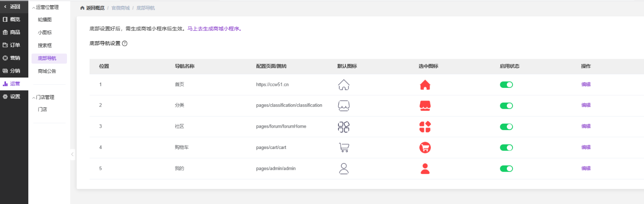Click the pages/cart/cart path

pyautogui.click(x=271, y=147)
